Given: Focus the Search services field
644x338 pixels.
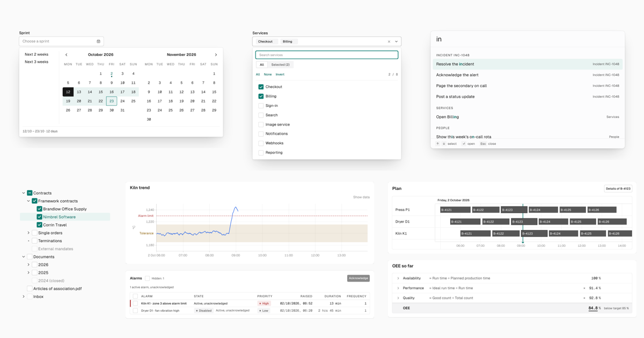Looking at the screenshot, I should 327,55.
